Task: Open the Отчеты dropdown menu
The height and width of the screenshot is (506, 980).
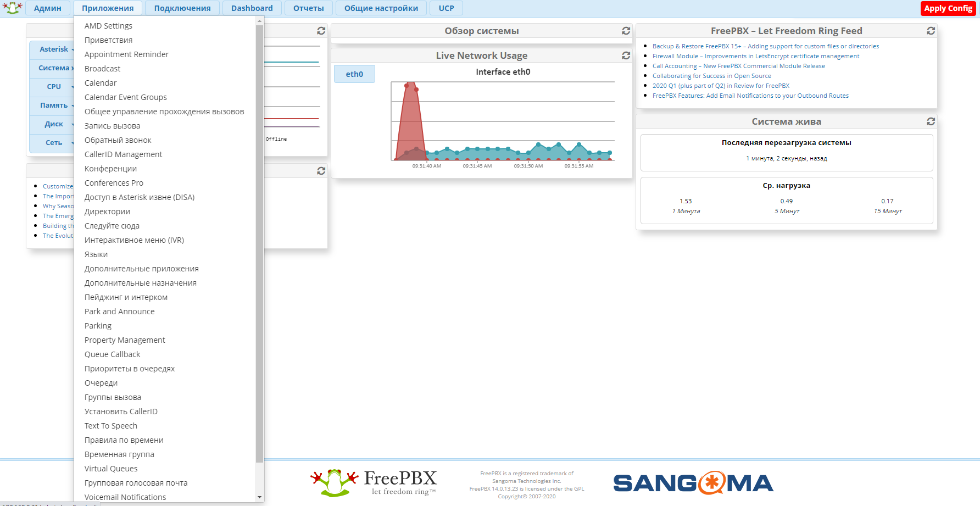Action: click(x=308, y=8)
